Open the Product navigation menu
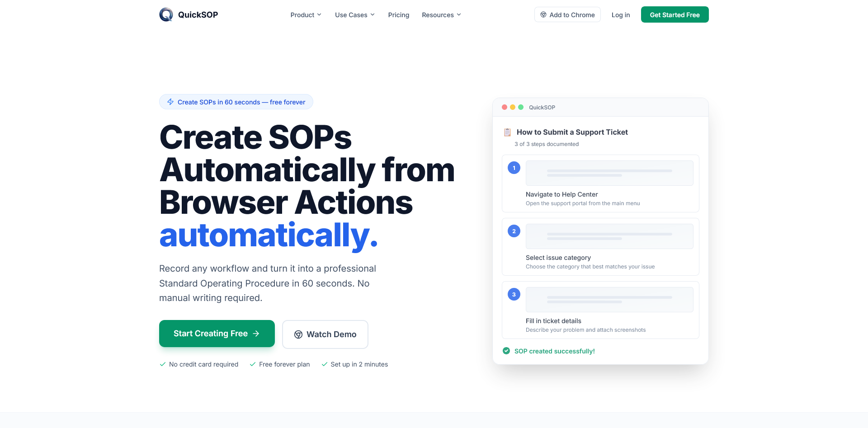Viewport: 868px width, 428px height. coord(306,15)
